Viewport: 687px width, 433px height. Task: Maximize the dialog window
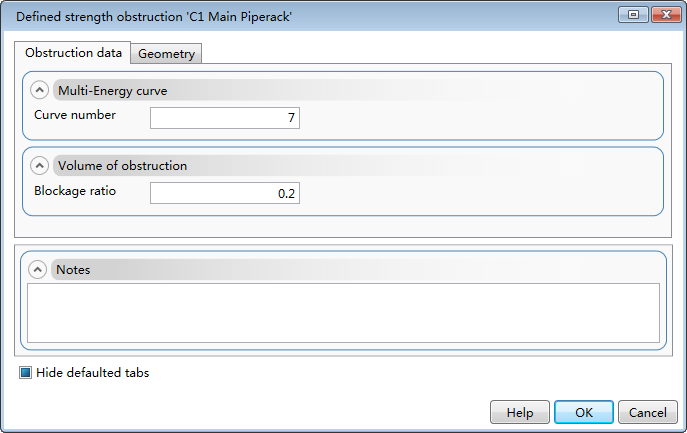click(632, 14)
